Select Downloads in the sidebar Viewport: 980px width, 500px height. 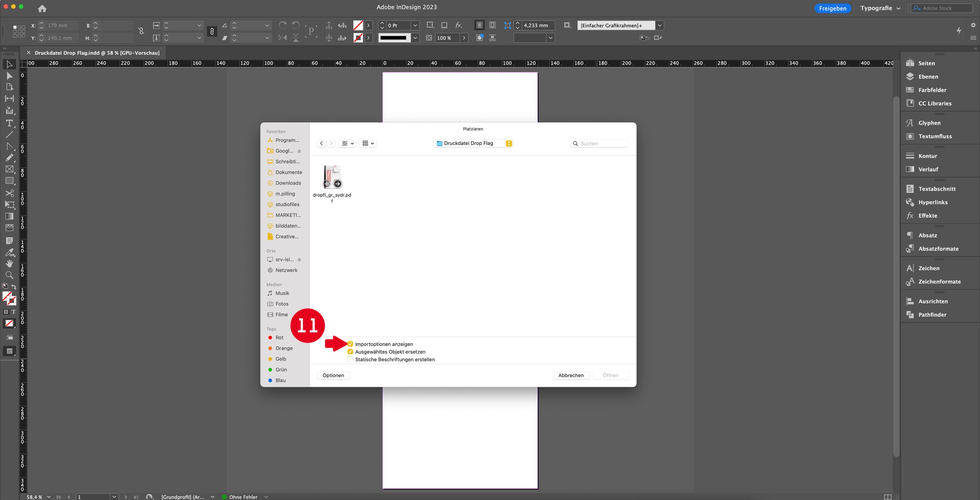288,183
